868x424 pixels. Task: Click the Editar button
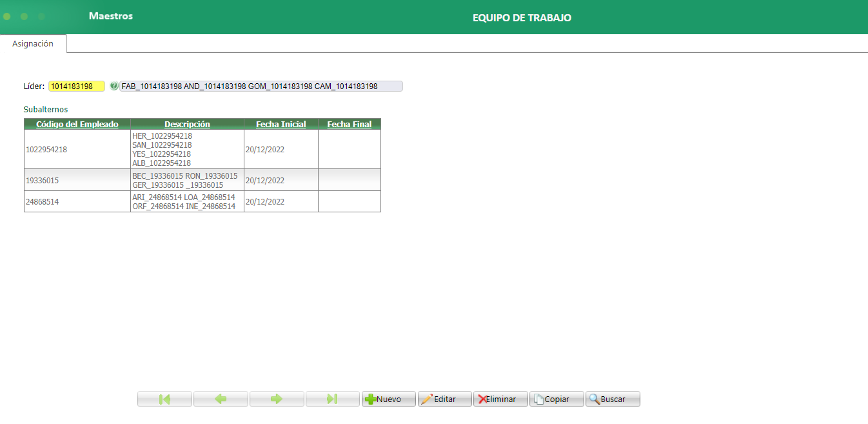(445, 399)
